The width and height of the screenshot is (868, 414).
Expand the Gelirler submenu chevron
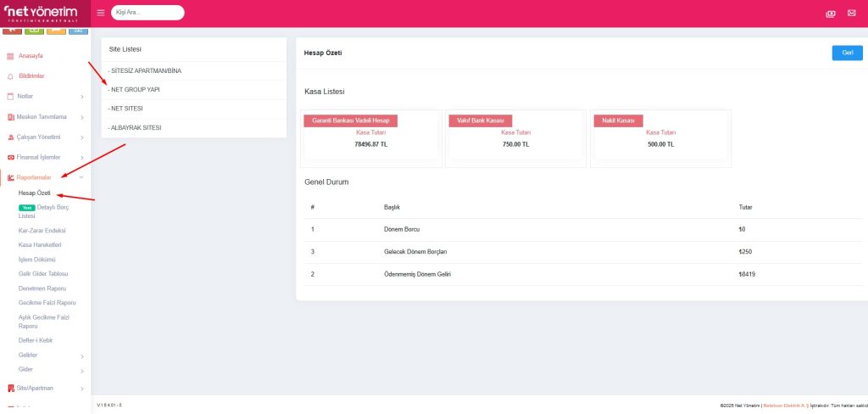tap(81, 355)
